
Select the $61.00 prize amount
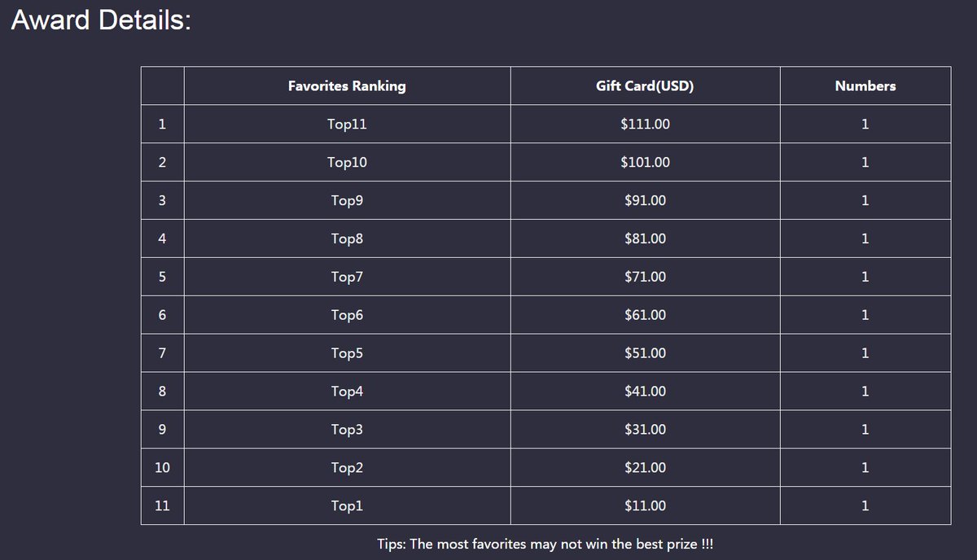click(x=645, y=315)
